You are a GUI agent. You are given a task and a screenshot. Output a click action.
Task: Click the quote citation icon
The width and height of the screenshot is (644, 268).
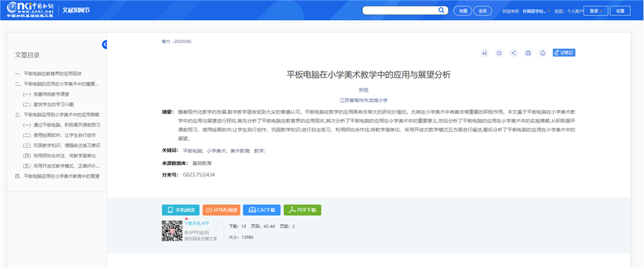coord(484,53)
